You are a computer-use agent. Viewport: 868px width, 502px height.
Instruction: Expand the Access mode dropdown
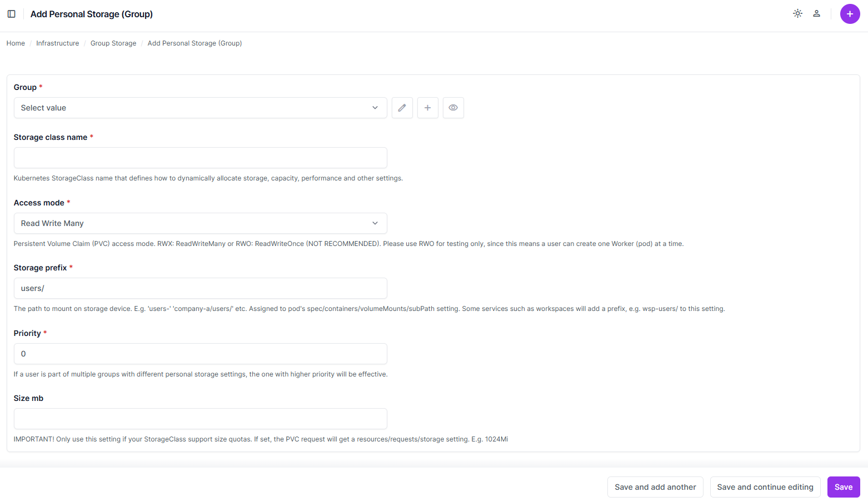click(200, 223)
